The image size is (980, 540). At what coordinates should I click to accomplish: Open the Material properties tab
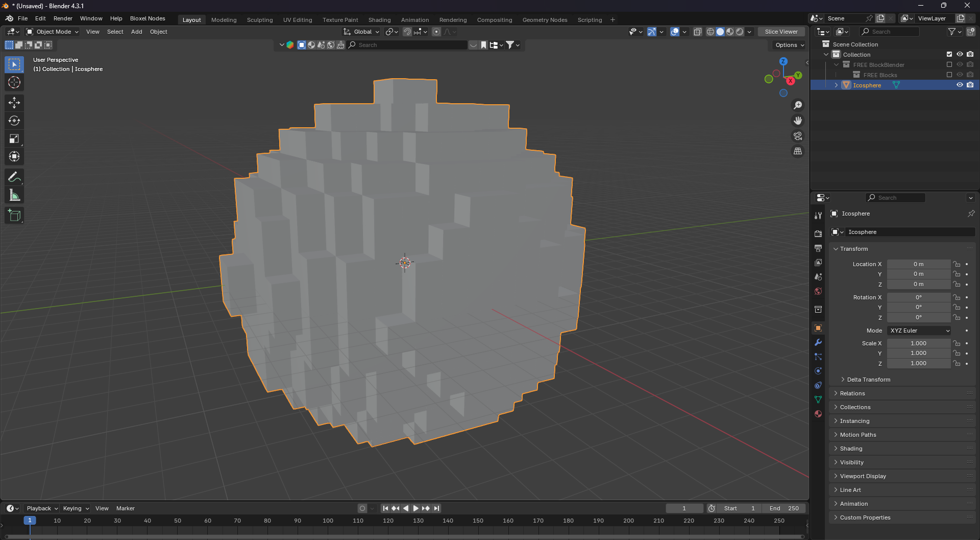[x=818, y=414]
